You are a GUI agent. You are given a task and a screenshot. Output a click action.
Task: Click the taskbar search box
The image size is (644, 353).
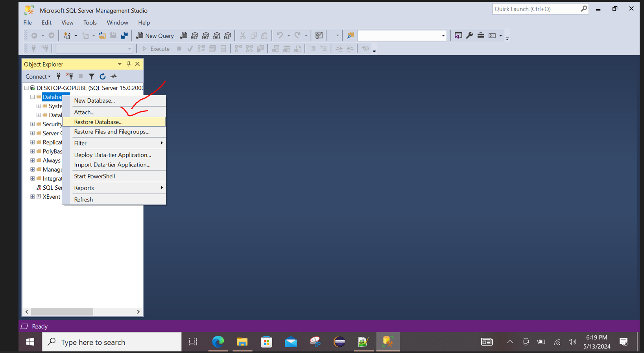[112, 342]
